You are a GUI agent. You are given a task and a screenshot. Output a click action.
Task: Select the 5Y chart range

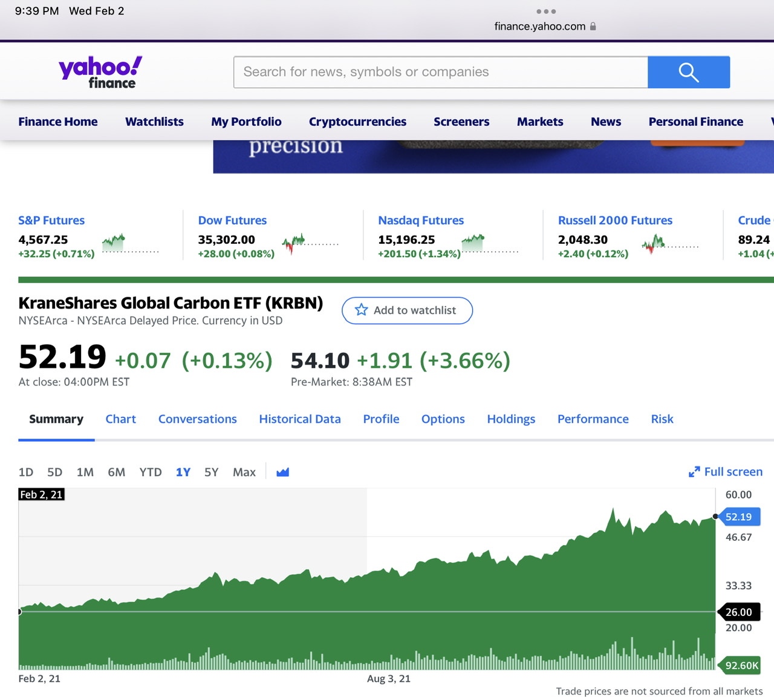point(211,472)
